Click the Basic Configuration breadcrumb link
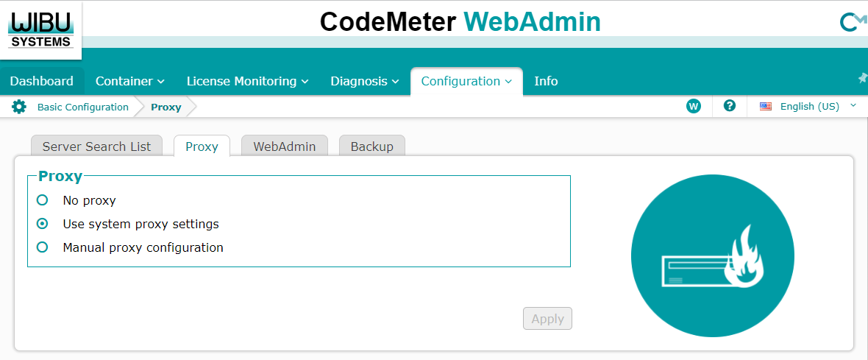This screenshot has height=360, width=868. pyautogui.click(x=83, y=107)
